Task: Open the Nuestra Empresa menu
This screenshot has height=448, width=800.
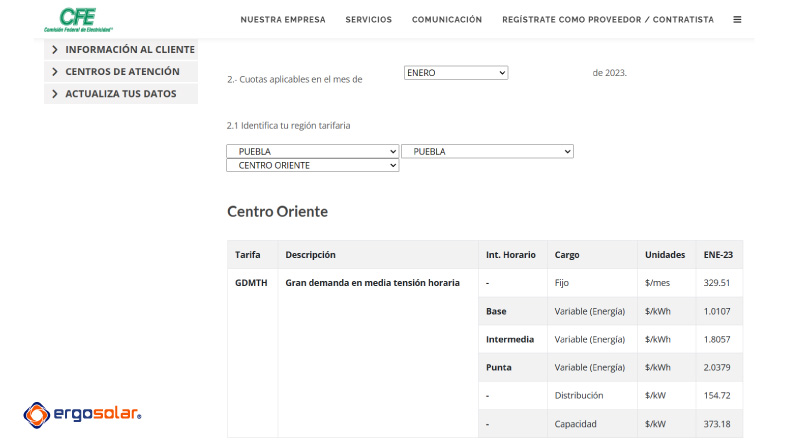Action: coord(283,19)
